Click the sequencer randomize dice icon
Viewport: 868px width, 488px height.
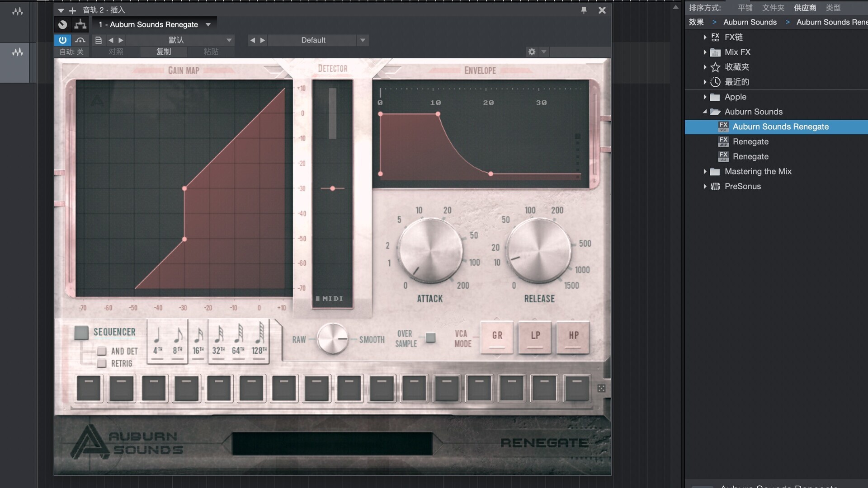click(601, 389)
